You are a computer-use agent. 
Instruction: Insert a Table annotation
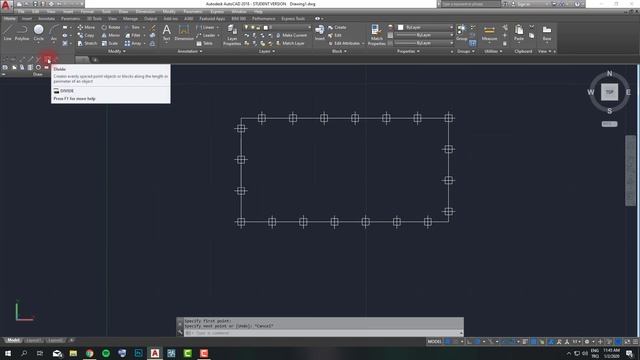(x=204, y=43)
